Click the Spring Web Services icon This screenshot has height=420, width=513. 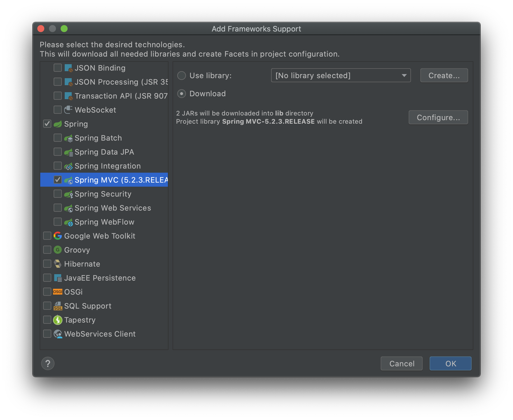coord(68,208)
